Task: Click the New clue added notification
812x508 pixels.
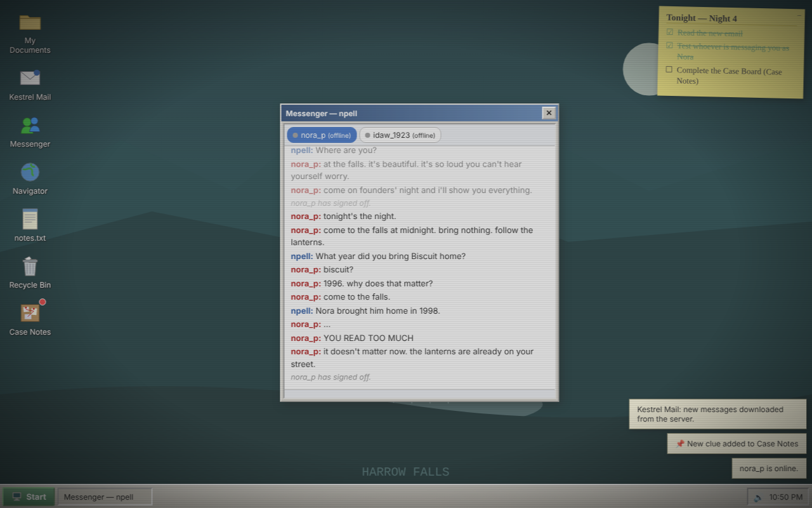Action: [737, 444]
